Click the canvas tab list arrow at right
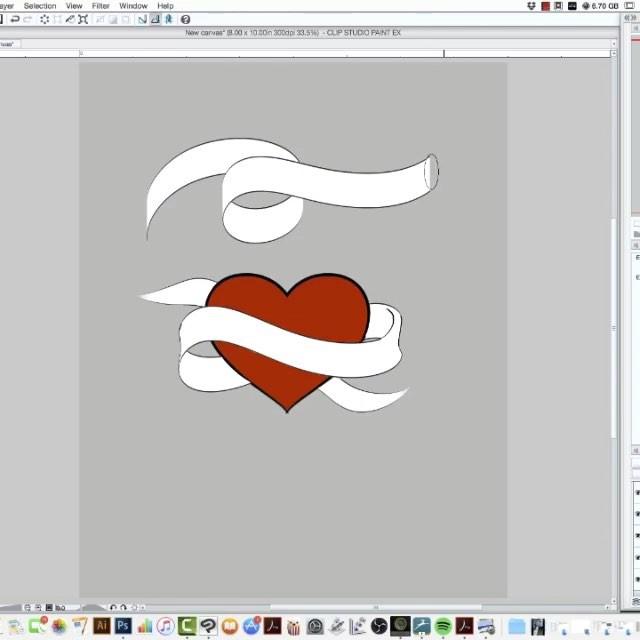Viewport: 640px width, 640px height. [x=613, y=43]
